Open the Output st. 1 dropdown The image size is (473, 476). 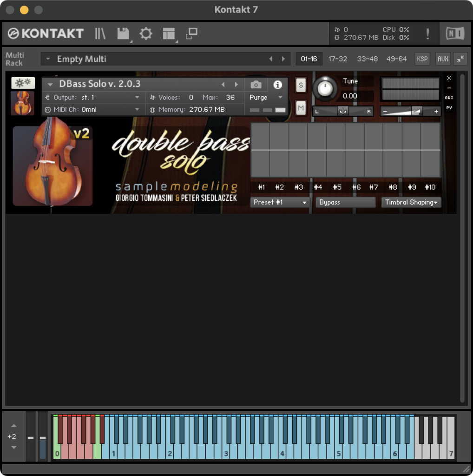[x=137, y=98]
